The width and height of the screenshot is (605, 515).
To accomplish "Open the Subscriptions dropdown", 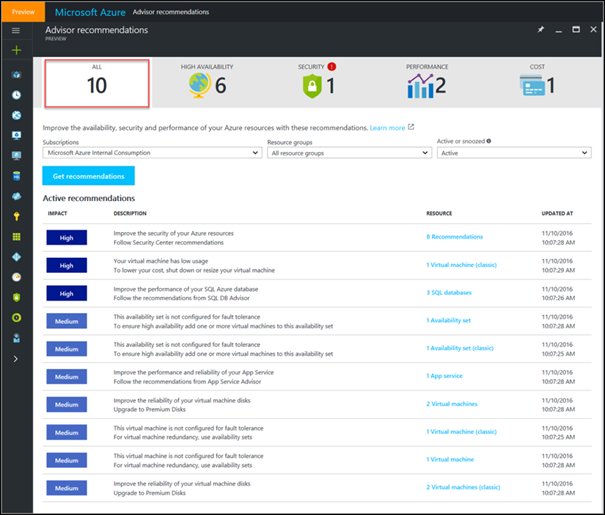I will coord(152,153).
